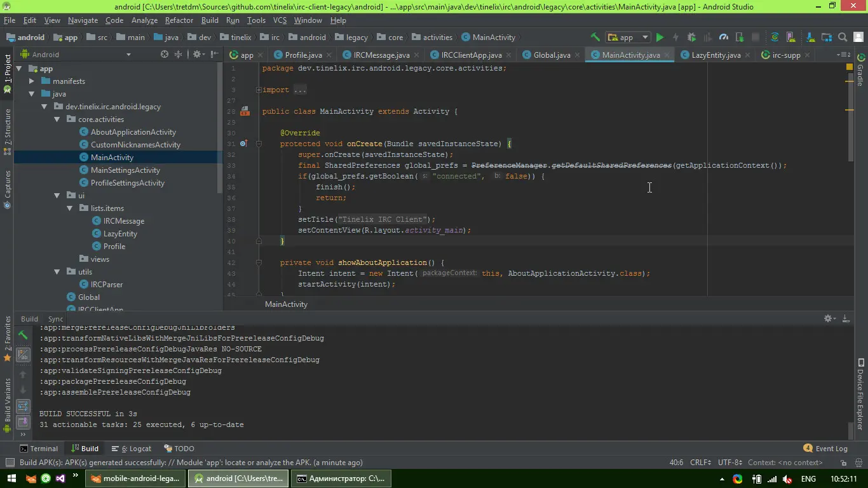Toggle scroll to end in Build output

pyautogui.click(x=23, y=421)
